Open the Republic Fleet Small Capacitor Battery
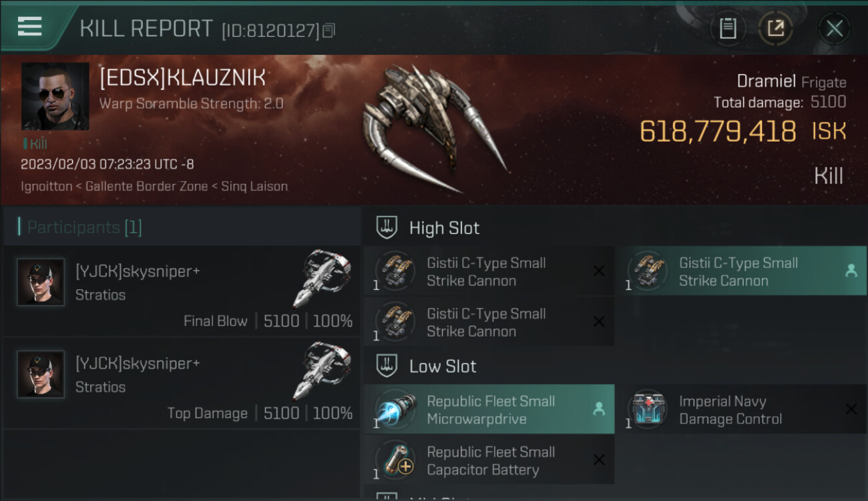Image resolution: width=868 pixels, height=501 pixels. 489,460
